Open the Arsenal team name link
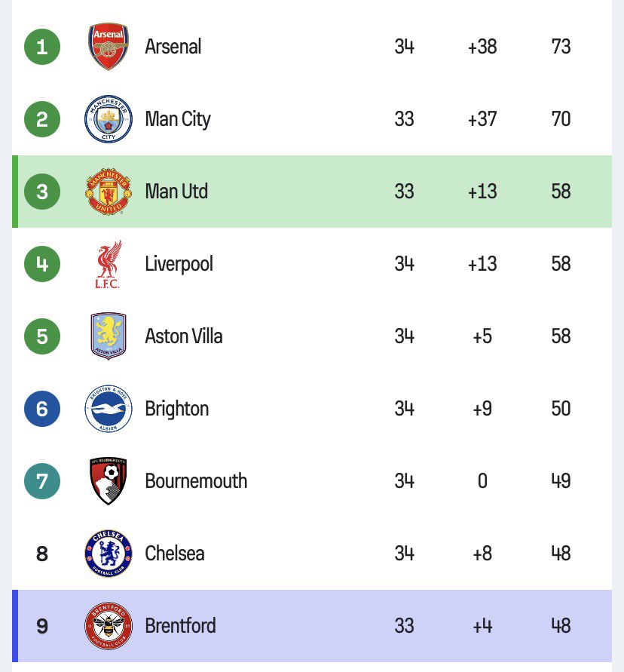The height and width of the screenshot is (672, 624). click(x=173, y=47)
